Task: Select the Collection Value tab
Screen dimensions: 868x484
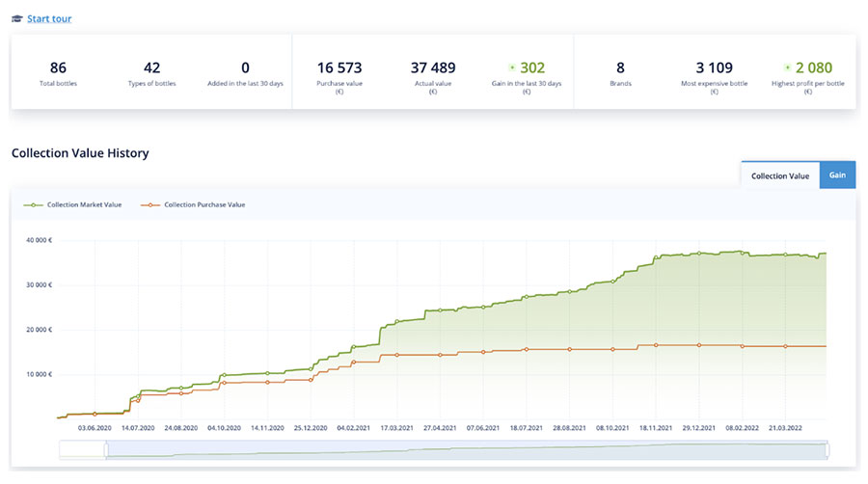Action: pos(779,175)
